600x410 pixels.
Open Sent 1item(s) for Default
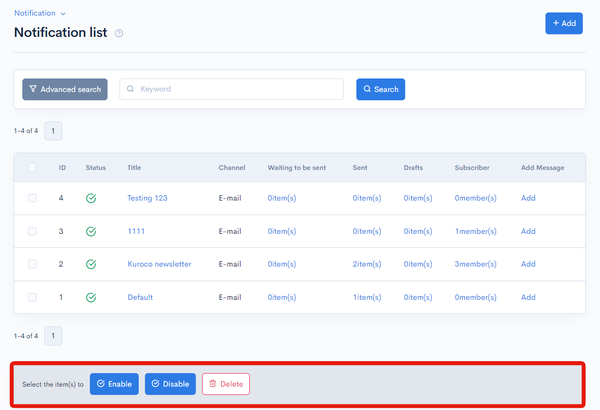click(x=367, y=297)
